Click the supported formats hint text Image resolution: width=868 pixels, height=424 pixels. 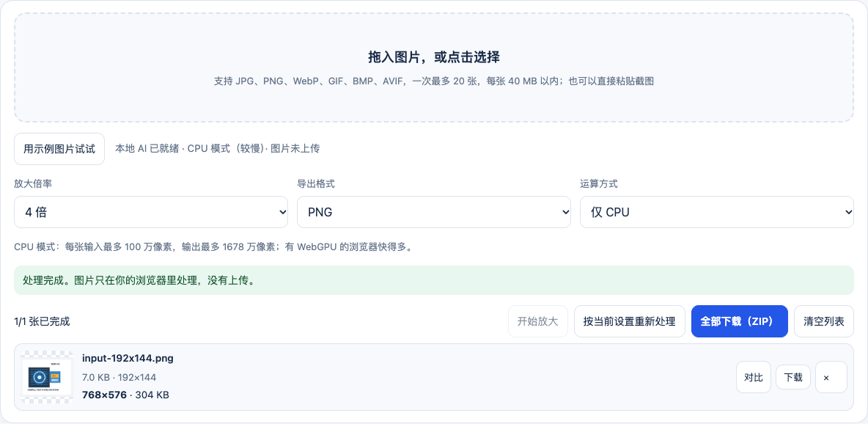coord(434,81)
